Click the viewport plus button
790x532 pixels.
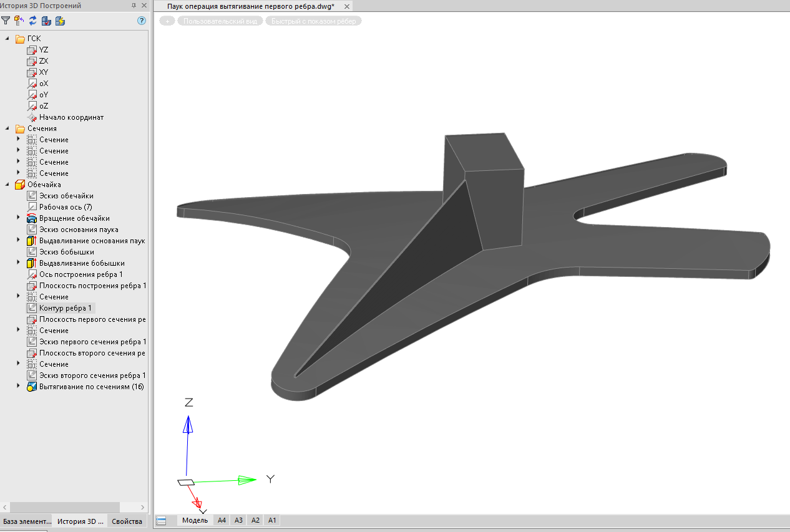pyautogui.click(x=167, y=21)
